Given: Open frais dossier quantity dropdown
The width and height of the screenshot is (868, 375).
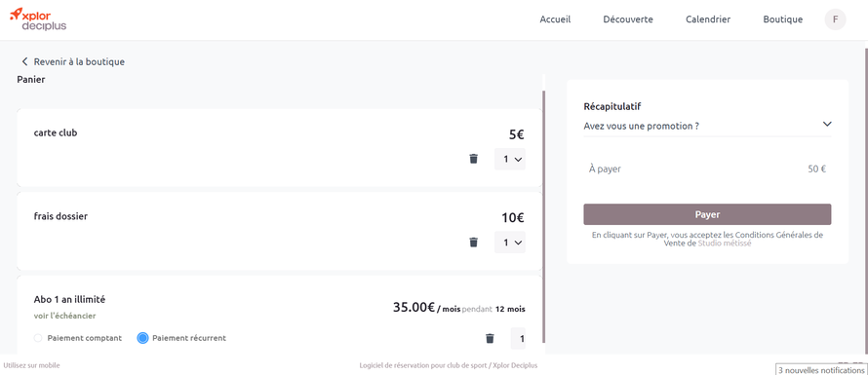Looking at the screenshot, I should tap(510, 243).
